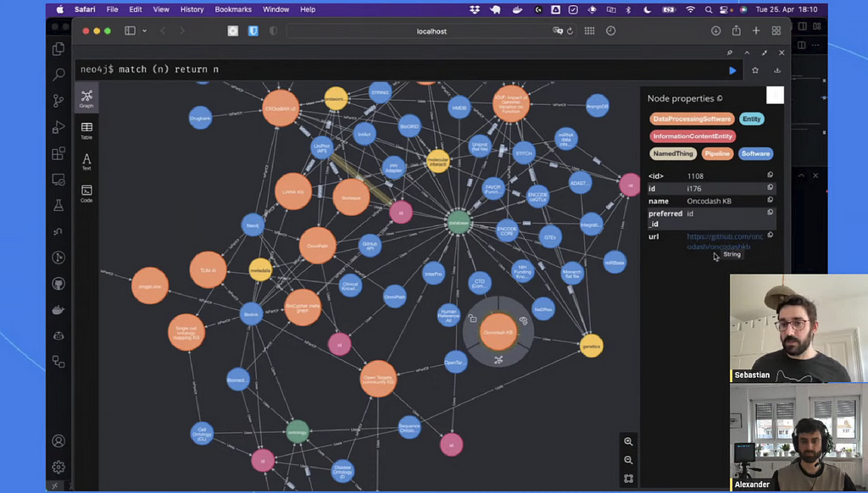The height and width of the screenshot is (493, 868).
Task: Copy all node properties next to the panel title
Action: [720, 98]
